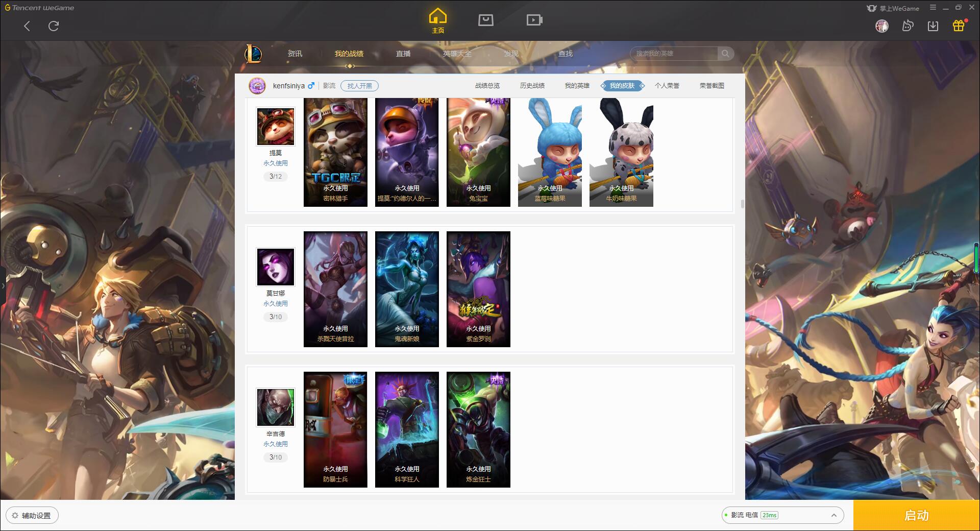This screenshot has height=531, width=980.
Task: Open the 炼金狂士 skin card
Action: pyautogui.click(x=478, y=430)
